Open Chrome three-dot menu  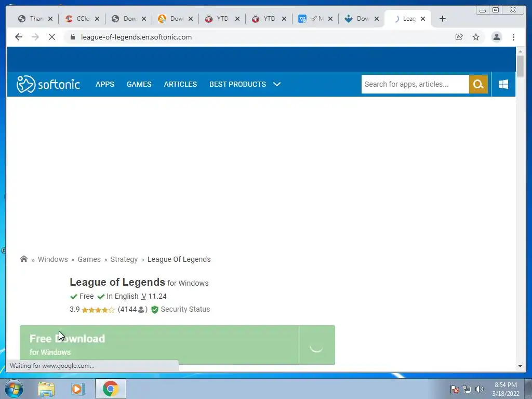513,37
